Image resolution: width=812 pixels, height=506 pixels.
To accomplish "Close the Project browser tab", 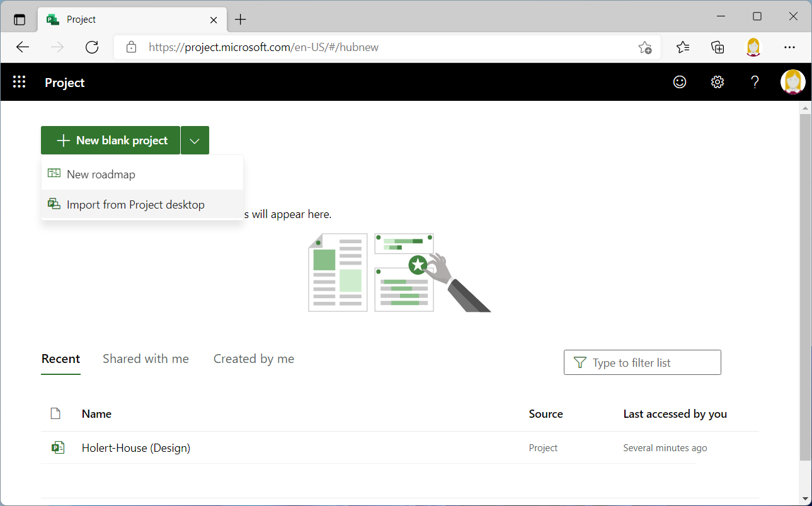I will pos(214,20).
